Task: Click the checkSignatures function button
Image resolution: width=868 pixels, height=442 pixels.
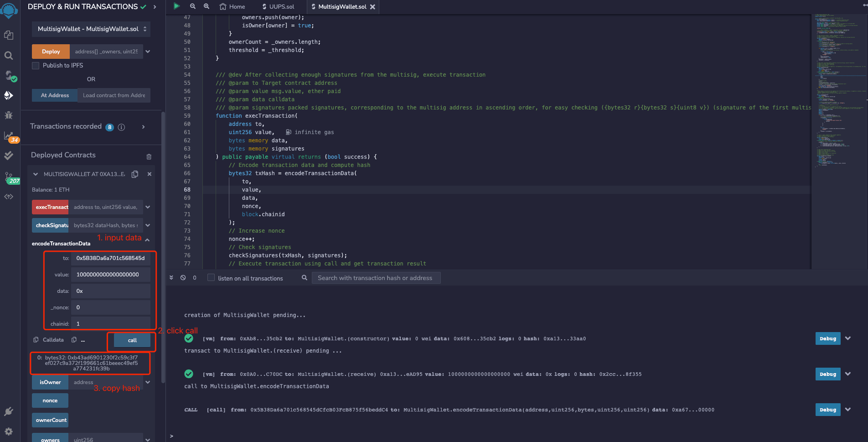Action: click(x=50, y=225)
